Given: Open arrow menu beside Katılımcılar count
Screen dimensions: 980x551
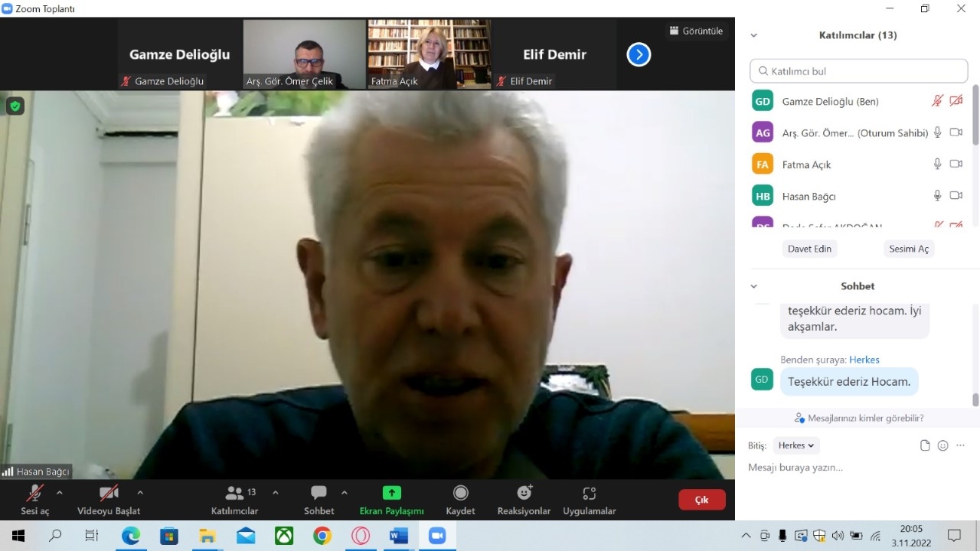Looking at the screenshot, I should tap(276, 493).
